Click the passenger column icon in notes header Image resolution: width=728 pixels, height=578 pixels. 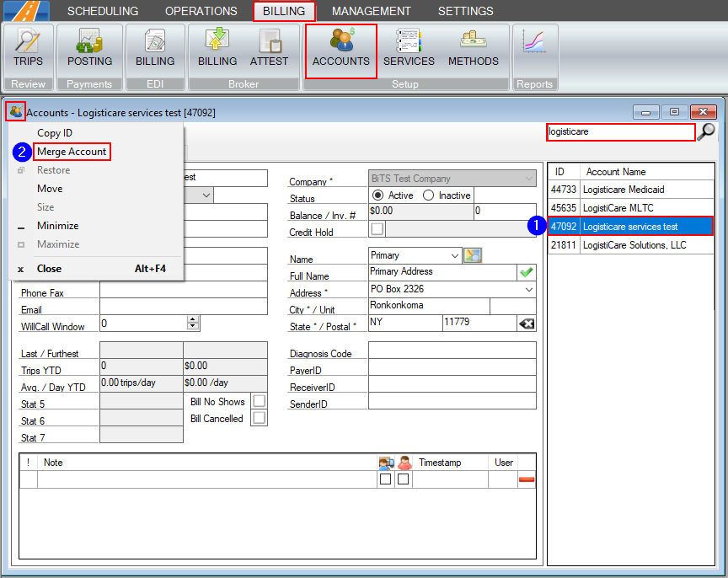tap(404, 463)
